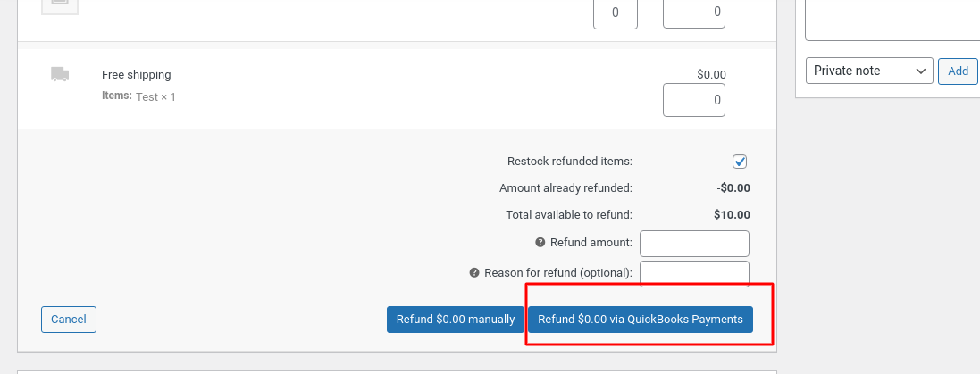Click the Reason for refund help icon

474,273
